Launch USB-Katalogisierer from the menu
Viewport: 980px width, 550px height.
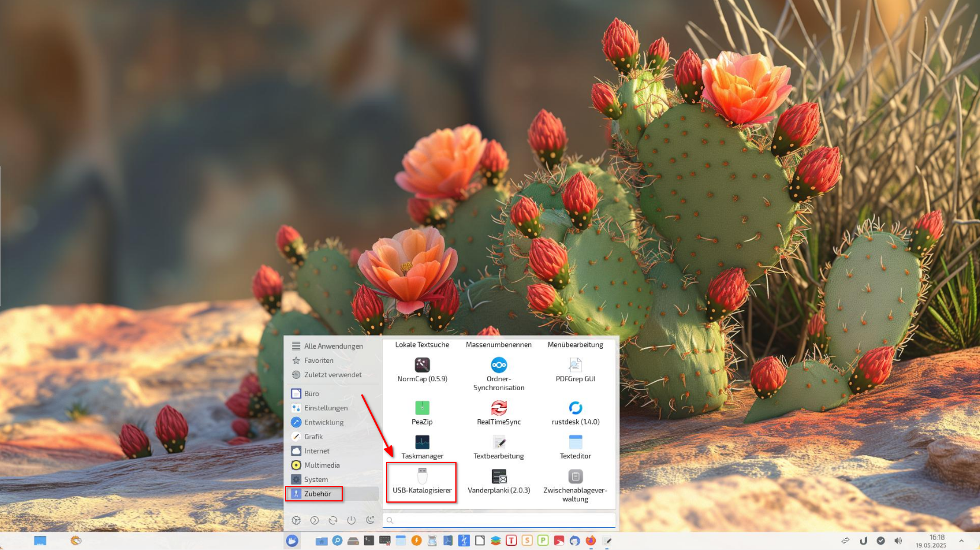(x=422, y=482)
